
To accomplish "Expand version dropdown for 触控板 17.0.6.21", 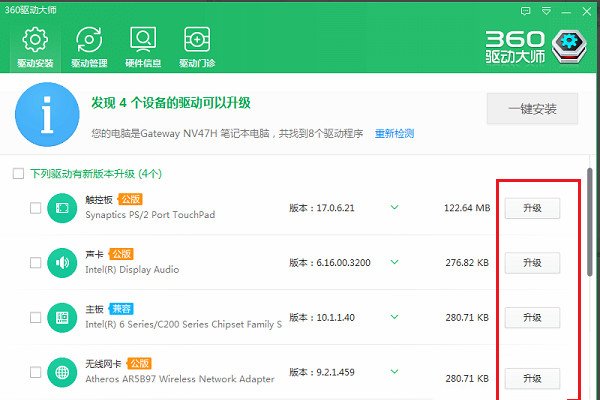I will 394,208.
